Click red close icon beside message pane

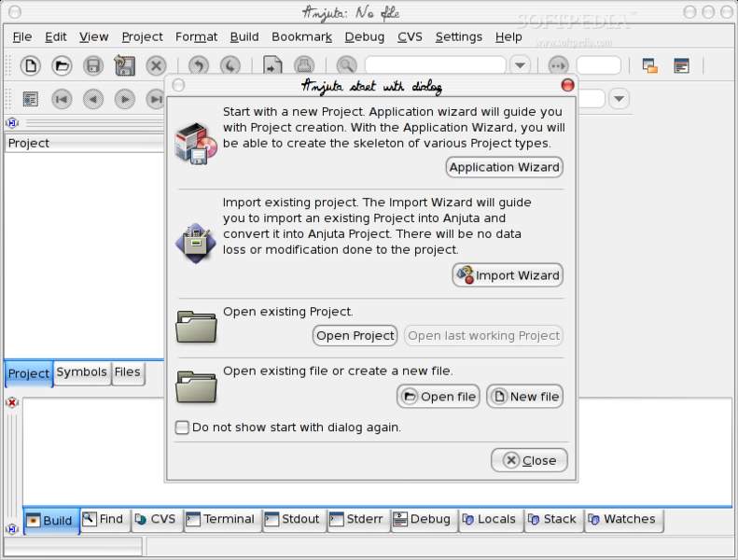click(12, 402)
